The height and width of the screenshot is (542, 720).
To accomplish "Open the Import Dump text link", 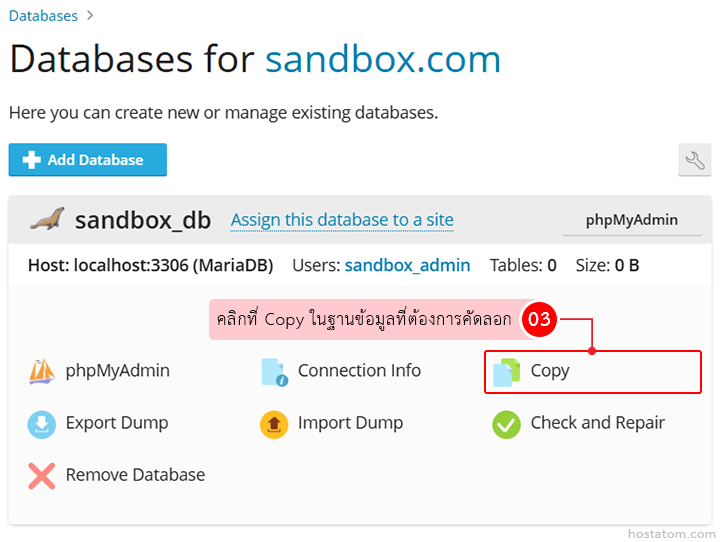I will point(350,423).
